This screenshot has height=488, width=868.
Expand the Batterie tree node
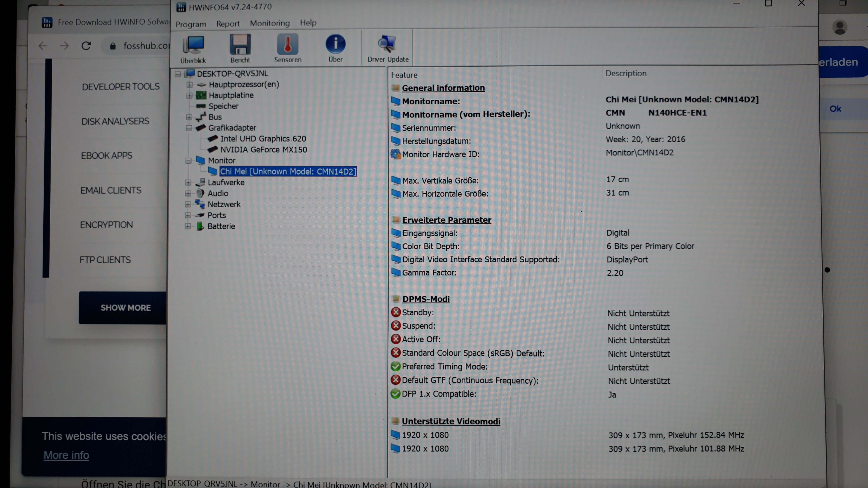pyautogui.click(x=188, y=226)
